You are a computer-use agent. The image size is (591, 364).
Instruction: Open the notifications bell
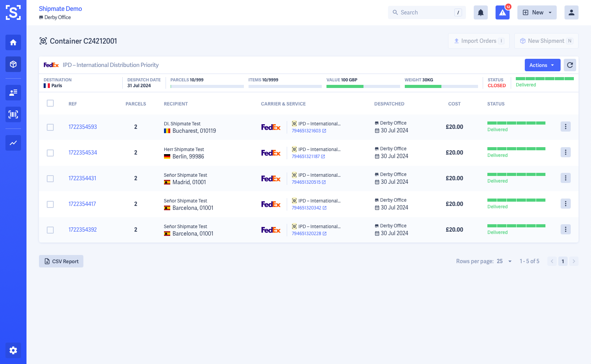tap(481, 12)
